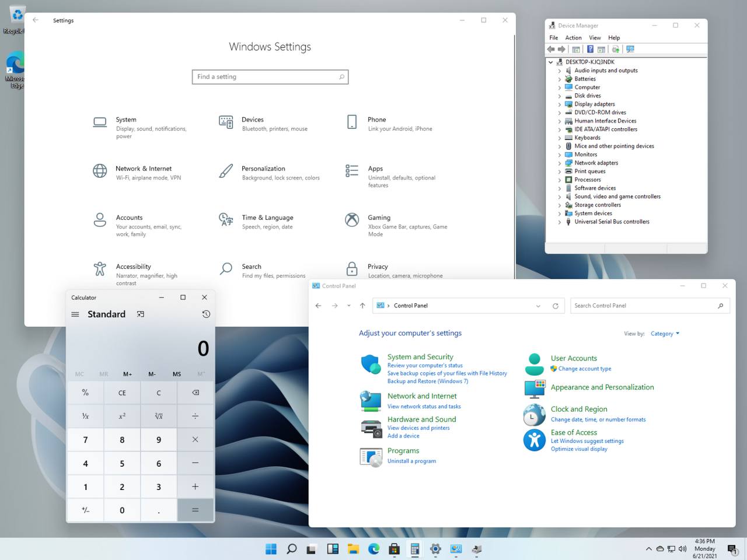Open Gaming settings category
The height and width of the screenshot is (560, 747).
(x=397, y=225)
